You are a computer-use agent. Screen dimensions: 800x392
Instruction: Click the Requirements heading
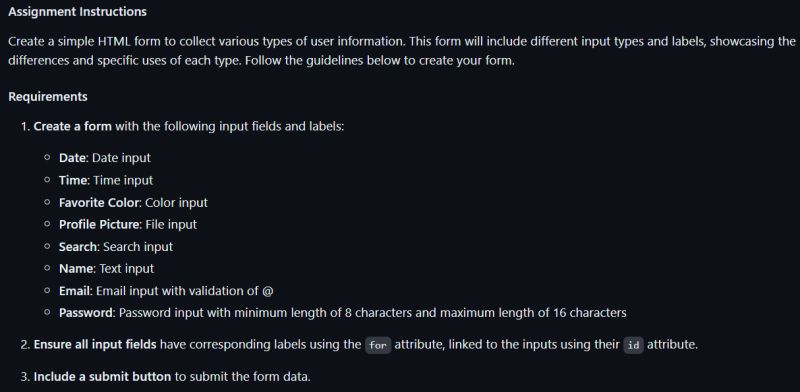(x=48, y=96)
